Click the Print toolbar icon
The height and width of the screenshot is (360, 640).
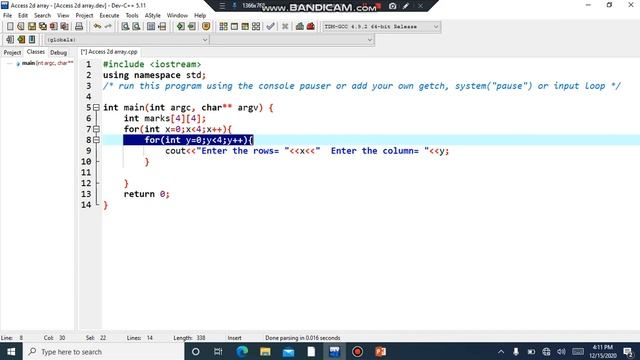pyautogui.click(x=79, y=27)
